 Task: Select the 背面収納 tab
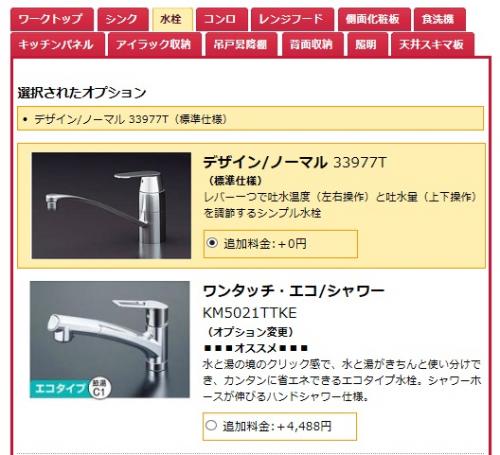pyautogui.click(x=312, y=44)
